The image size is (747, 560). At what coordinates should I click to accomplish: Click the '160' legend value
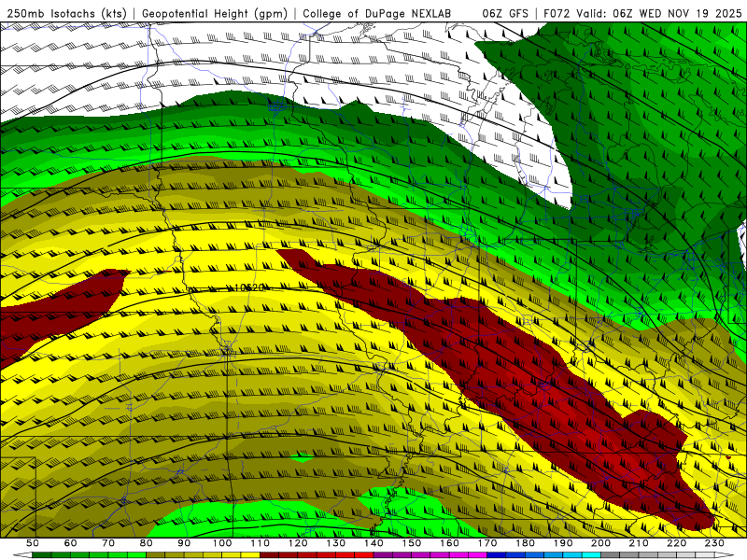450,543
